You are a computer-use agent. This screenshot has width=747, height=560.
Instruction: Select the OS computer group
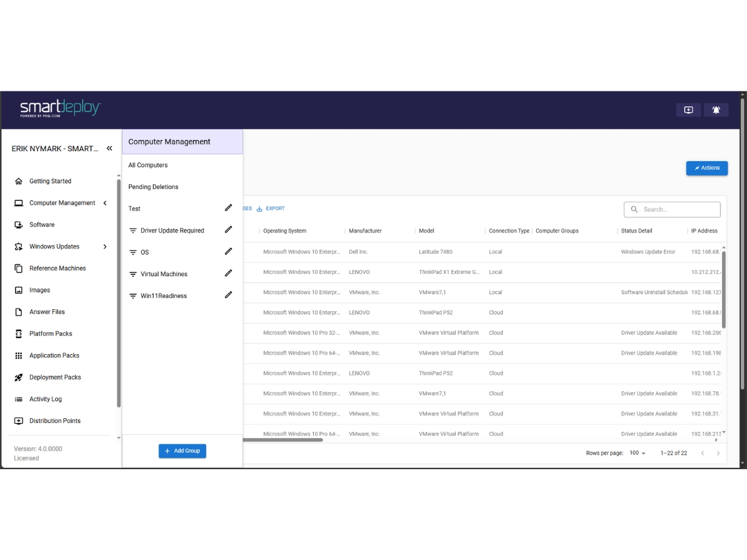pos(144,252)
